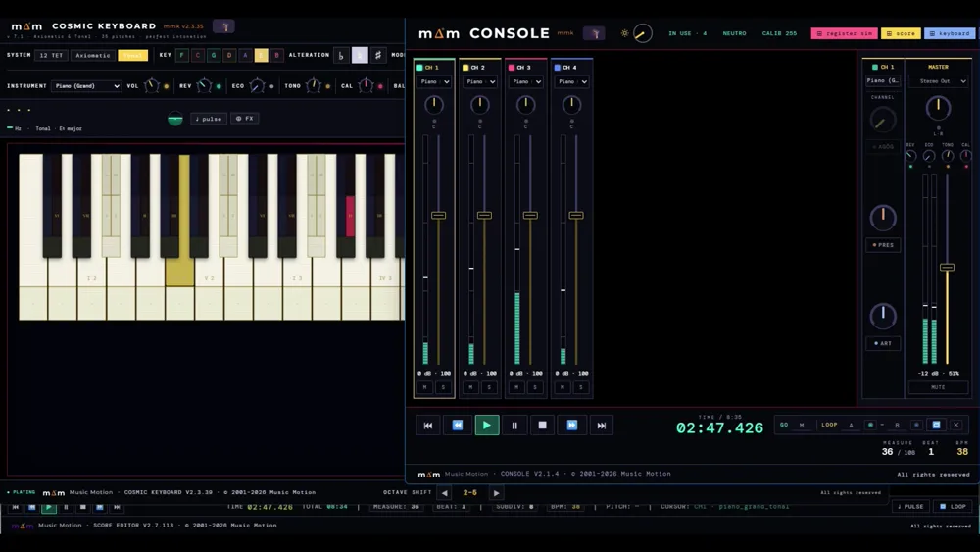
Task: Select the flat alteration symbol
Action: pos(341,55)
